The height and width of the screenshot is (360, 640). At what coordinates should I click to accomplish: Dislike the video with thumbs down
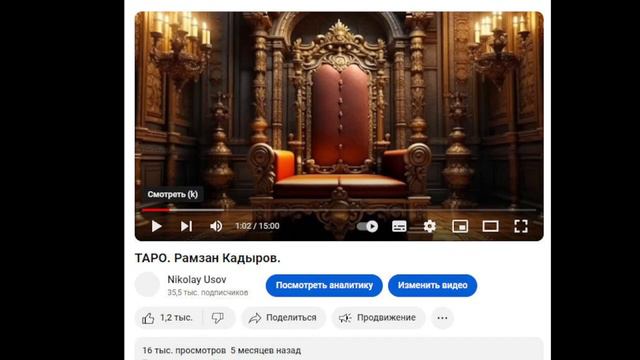(x=218, y=318)
